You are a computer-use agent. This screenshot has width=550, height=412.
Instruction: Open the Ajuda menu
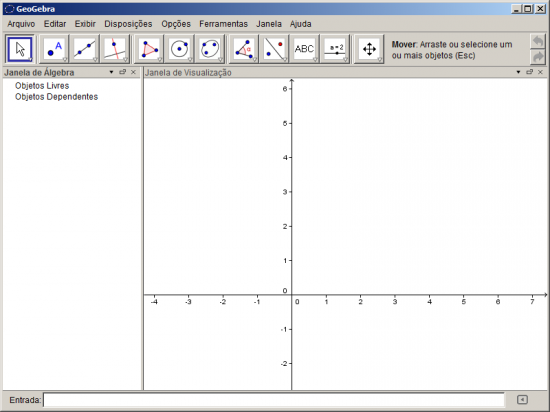coord(300,24)
